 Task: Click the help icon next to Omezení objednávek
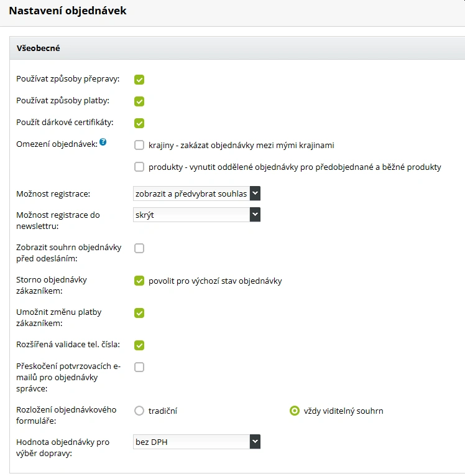103,142
